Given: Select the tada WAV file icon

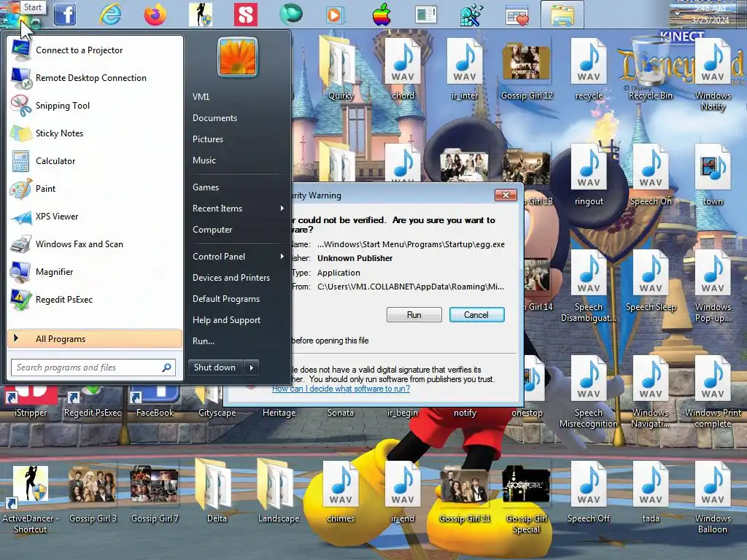Looking at the screenshot, I should (x=651, y=492).
